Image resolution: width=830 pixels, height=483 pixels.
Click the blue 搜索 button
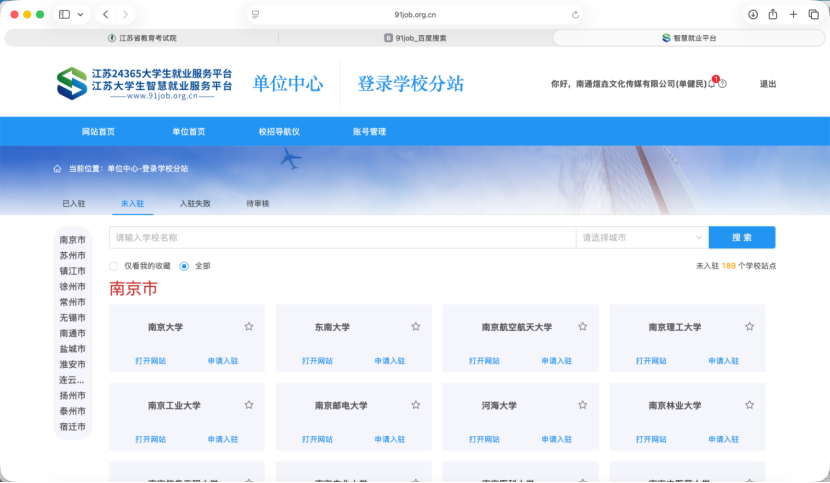coord(742,237)
